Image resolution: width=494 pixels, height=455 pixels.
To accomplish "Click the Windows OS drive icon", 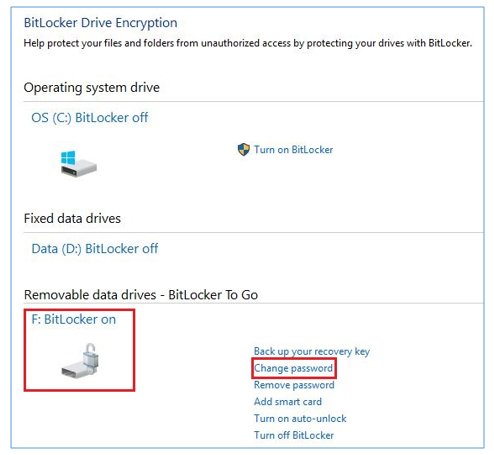I will tap(79, 163).
